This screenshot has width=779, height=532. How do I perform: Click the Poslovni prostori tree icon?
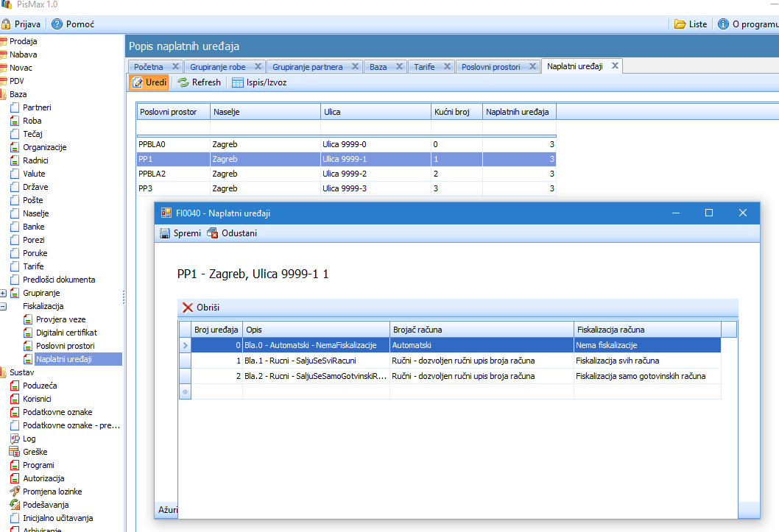click(x=28, y=346)
